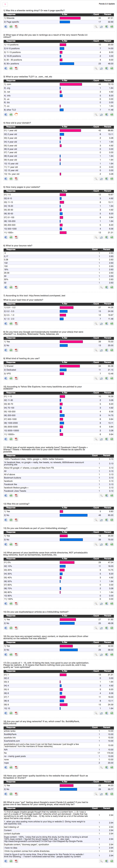This screenshot has width=117, height=868.
Task: Click the magnifier icon under the website TLD table
Action: point(96,115)
